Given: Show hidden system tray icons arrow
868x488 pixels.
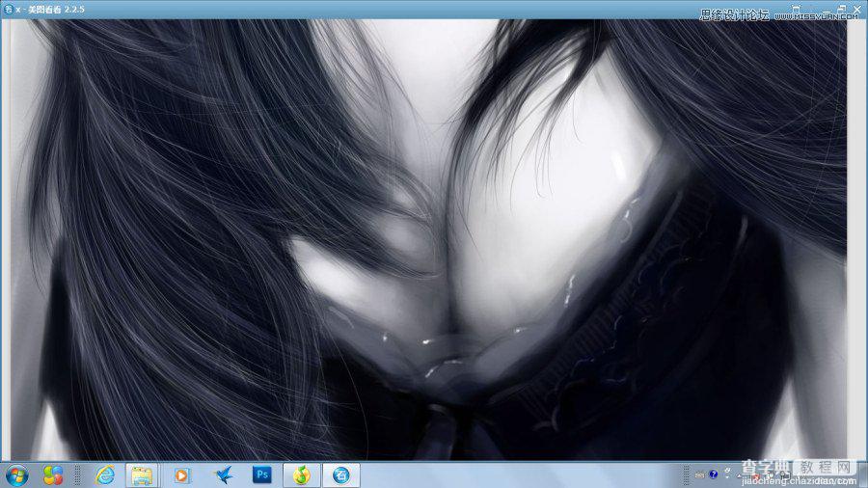Looking at the screenshot, I should coord(739,474).
